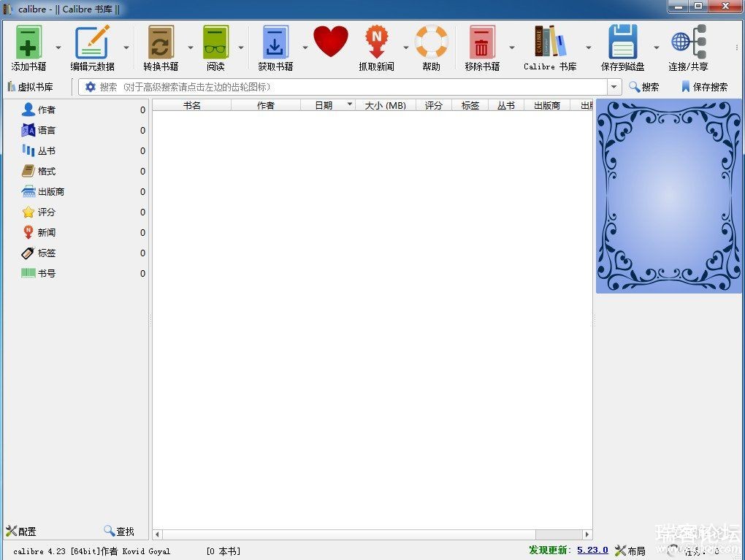745x560 pixels.
Task: Click the Find (查找) button in tag browser
Action: [119, 531]
